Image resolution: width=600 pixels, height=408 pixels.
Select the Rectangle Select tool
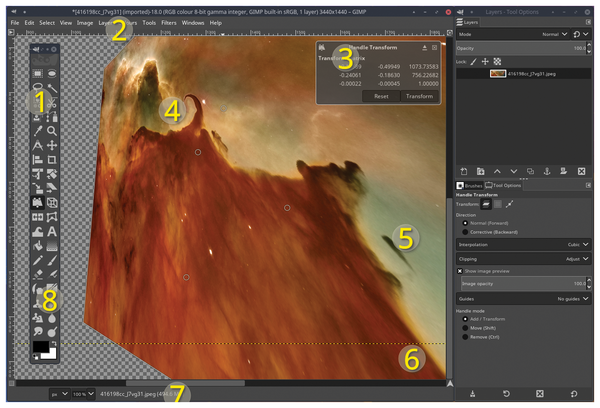(38, 73)
